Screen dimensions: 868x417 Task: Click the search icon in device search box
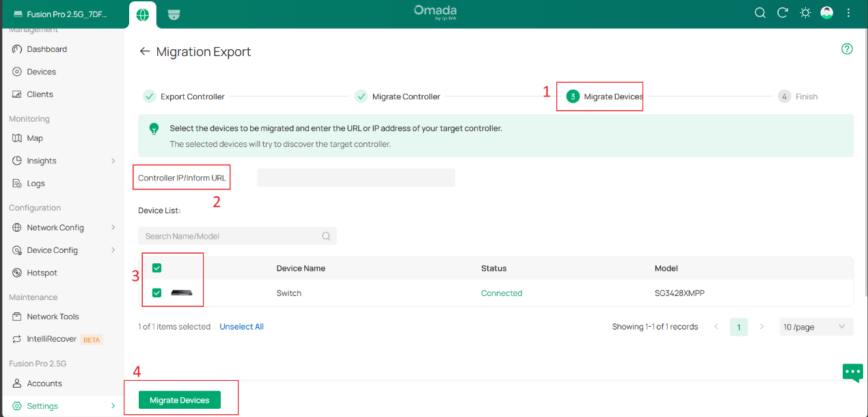coord(326,236)
